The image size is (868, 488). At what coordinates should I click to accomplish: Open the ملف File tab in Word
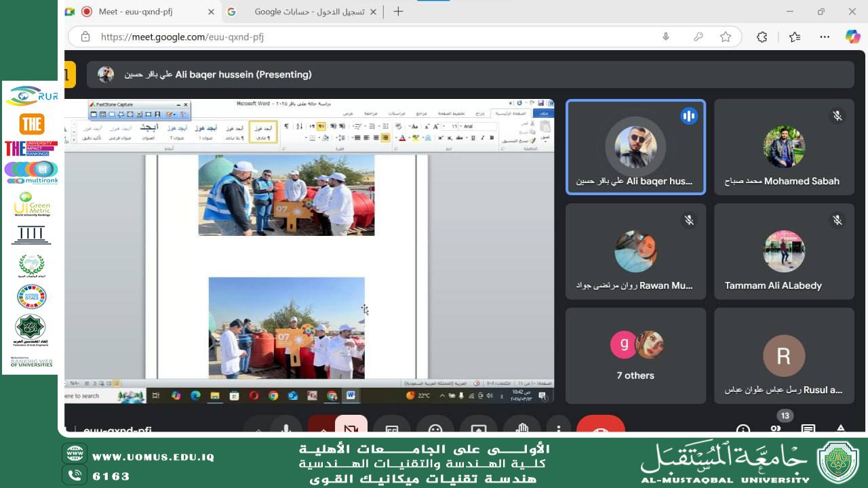point(544,114)
